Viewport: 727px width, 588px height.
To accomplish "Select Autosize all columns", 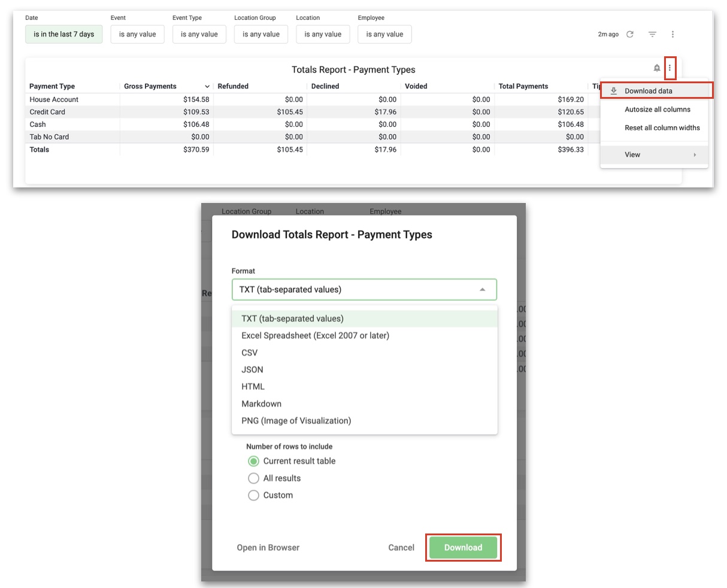I will (x=658, y=110).
